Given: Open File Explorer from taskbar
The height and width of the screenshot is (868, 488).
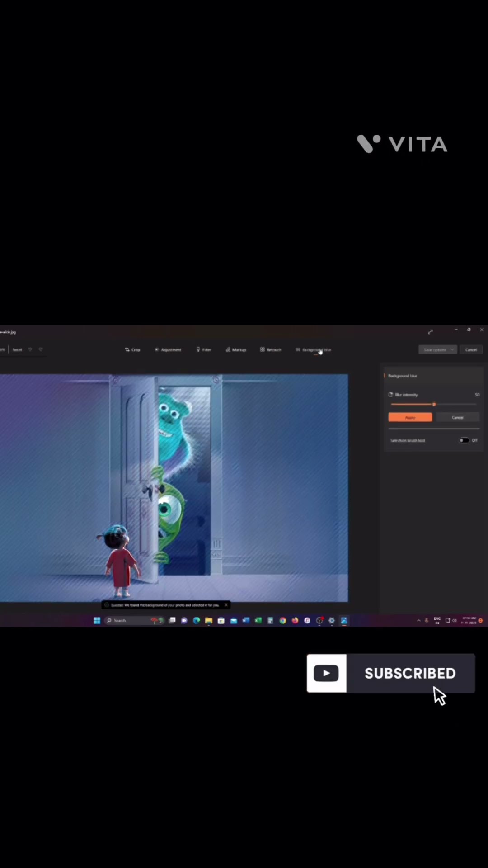Looking at the screenshot, I should click(x=209, y=621).
